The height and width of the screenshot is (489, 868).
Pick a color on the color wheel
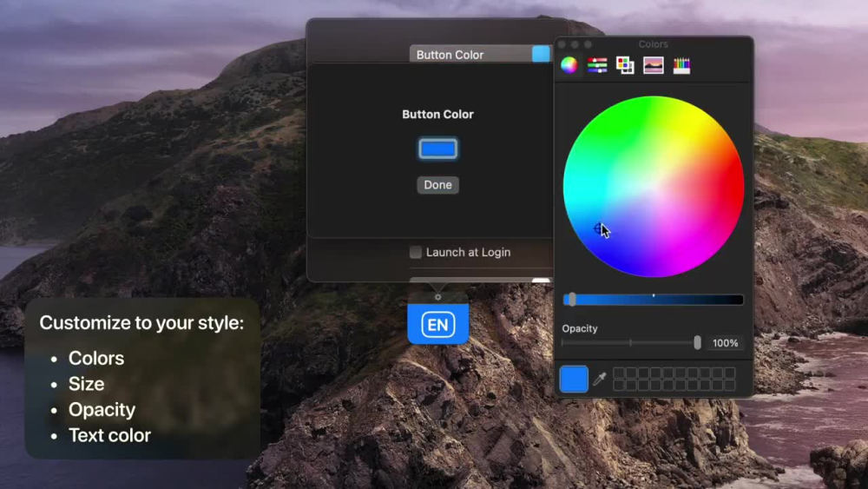(654, 187)
